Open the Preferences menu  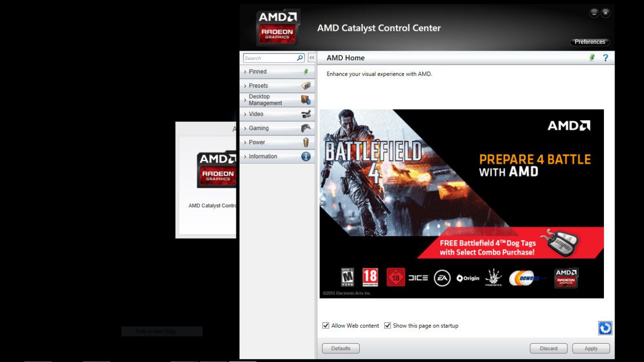tap(590, 42)
